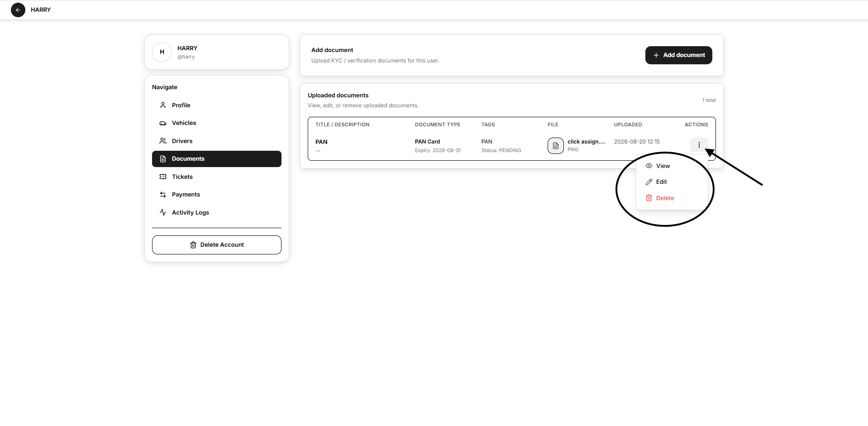Click the TITLE / DESCRIPTION column header
This screenshot has width=868, height=426.
coord(343,125)
